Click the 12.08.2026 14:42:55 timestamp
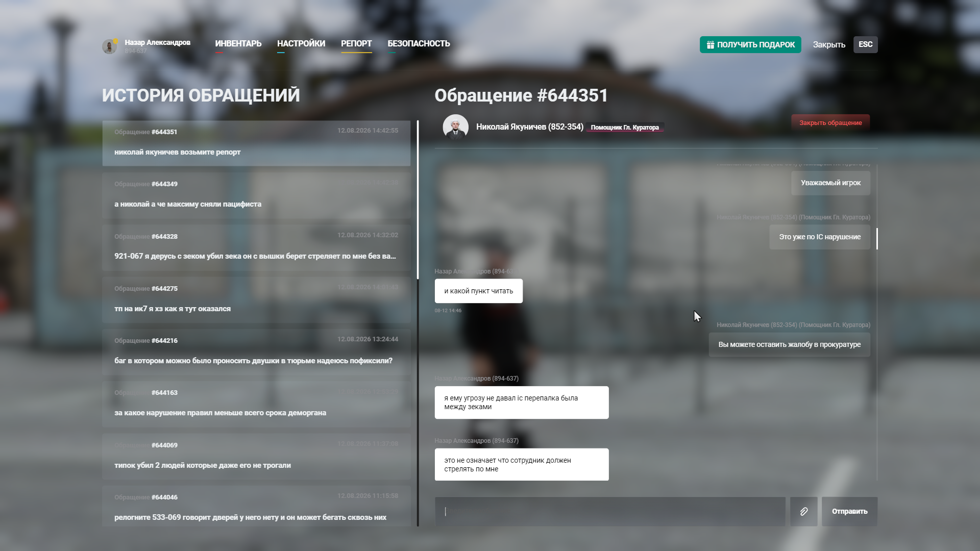The height and width of the screenshot is (551, 980). [367, 131]
